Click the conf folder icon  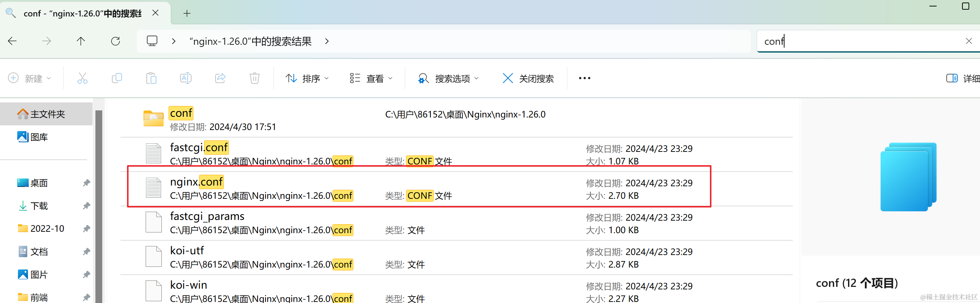pos(153,119)
